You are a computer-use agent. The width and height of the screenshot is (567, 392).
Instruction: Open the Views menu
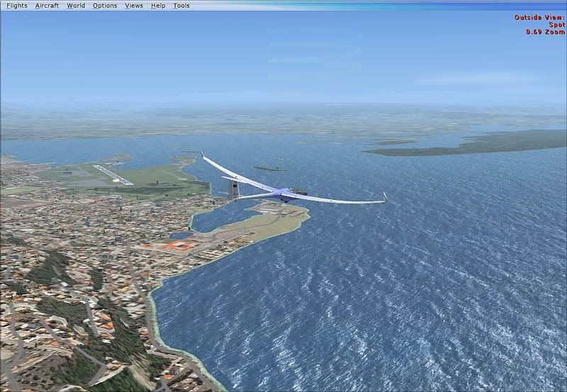coord(134,6)
